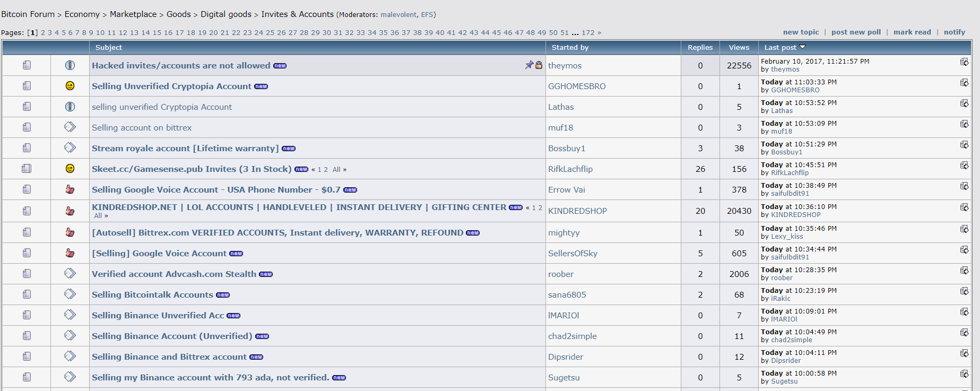Open KINDREDSHOP.NET LOL ACCOUNTS thread

point(299,207)
